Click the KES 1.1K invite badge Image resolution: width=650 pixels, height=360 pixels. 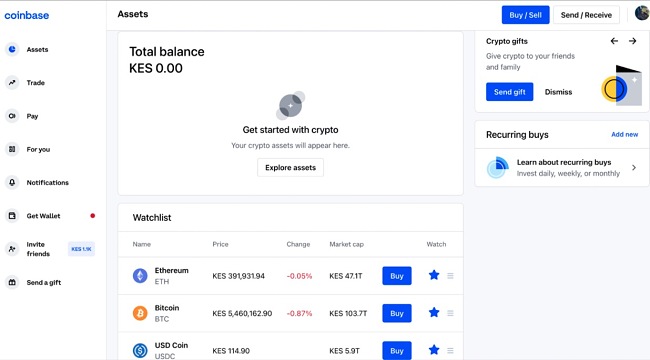tap(81, 249)
